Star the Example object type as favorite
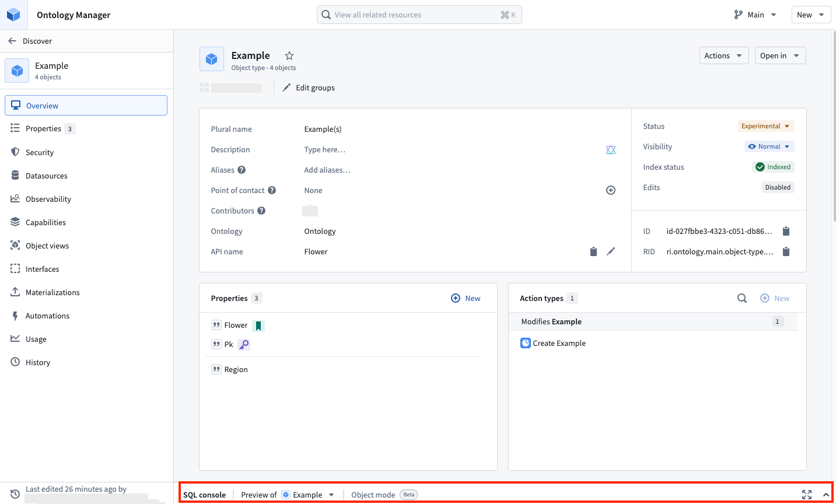836x504 pixels. point(289,56)
